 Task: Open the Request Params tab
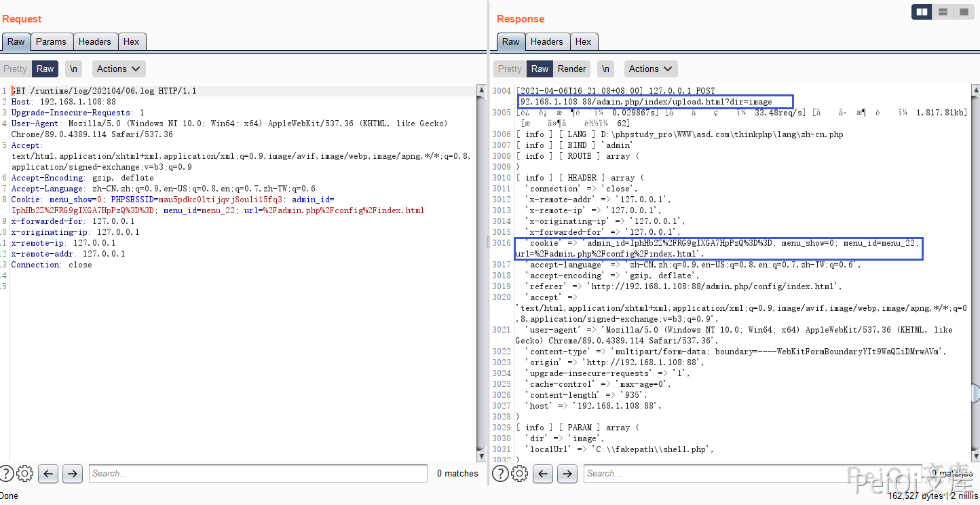pyautogui.click(x=51, y=41)
